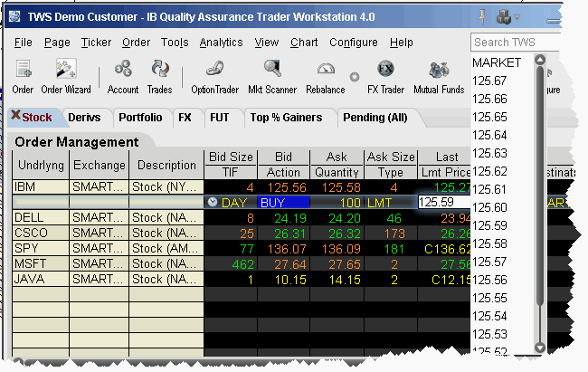Image resolution: width=588 pixels, height=372 pixels.
Task: Select the IBM underlying cell
Action: (x=41, y=187)
